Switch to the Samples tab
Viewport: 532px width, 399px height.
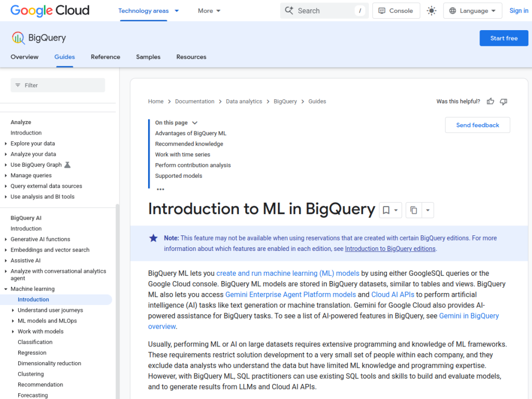148,57
